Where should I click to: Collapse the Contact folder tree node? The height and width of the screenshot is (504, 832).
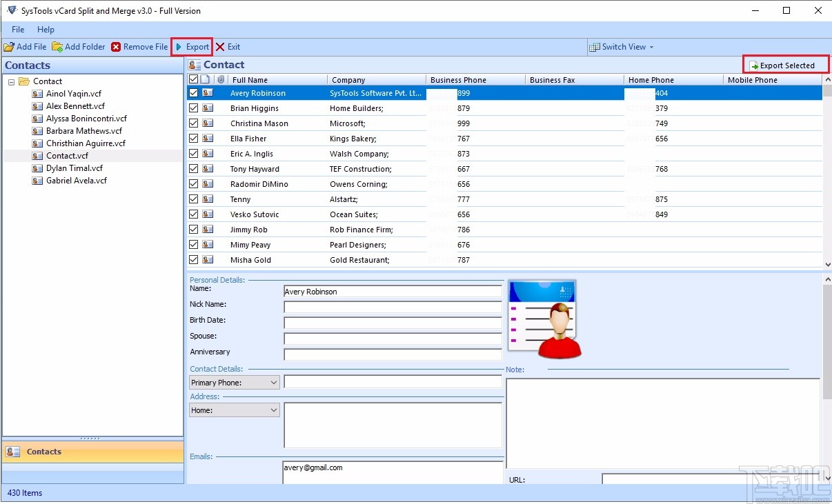(x=10, y=81)
